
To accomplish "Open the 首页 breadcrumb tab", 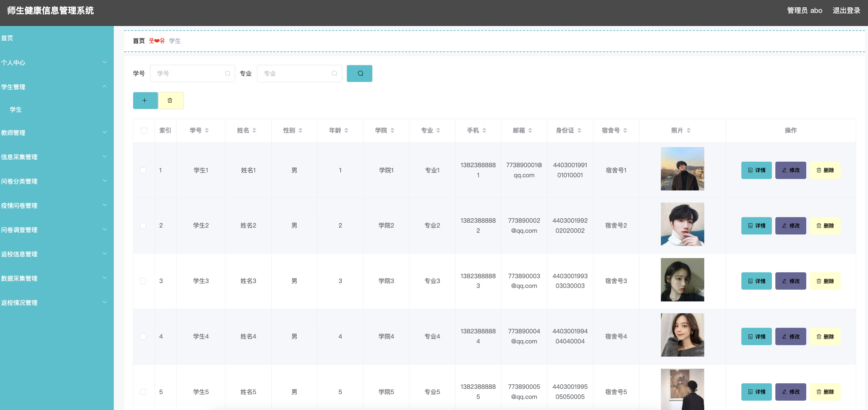I will coord(138,41).
